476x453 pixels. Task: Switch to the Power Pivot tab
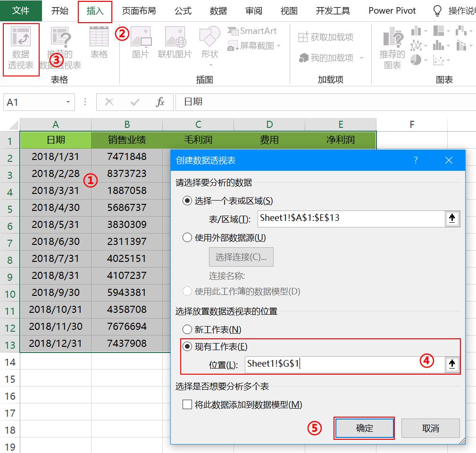tap(392, 11)
